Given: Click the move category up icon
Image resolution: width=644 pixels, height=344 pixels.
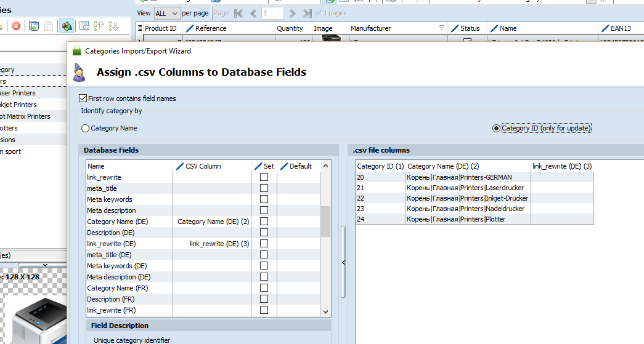Looking at the screenshot, I should point(99,26).
